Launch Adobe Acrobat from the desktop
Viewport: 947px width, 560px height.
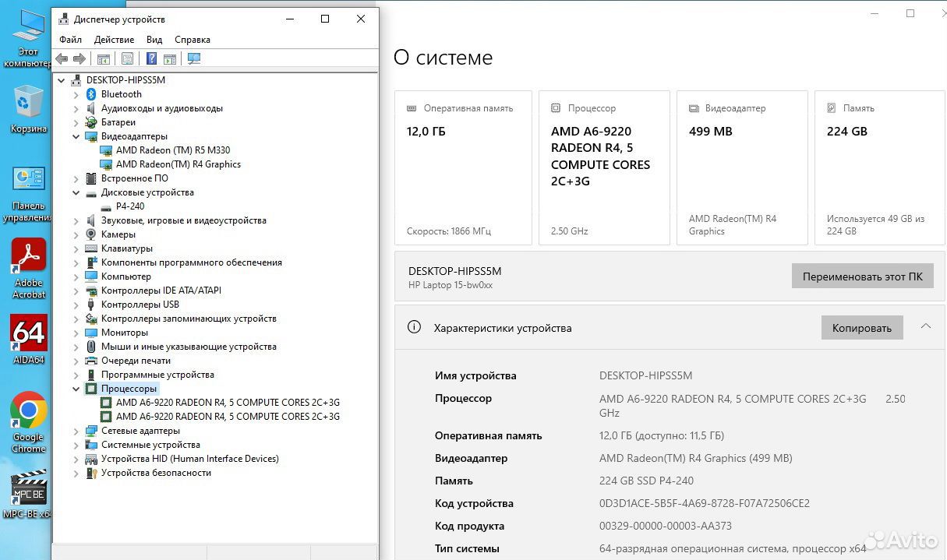(x=28, y=269)
